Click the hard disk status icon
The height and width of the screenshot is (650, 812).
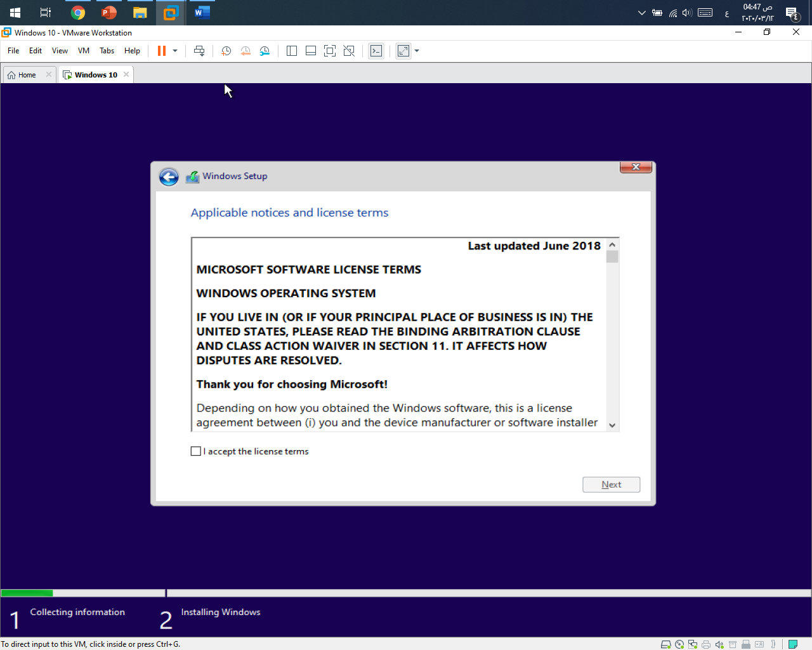pyautogui.click(x=665, y=644)
